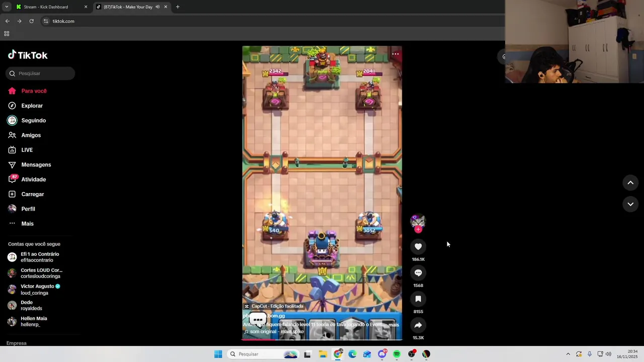The width and height of the screenshot is (644, 362).
Task: Reload the TikTok page
Action: [31, 21]
